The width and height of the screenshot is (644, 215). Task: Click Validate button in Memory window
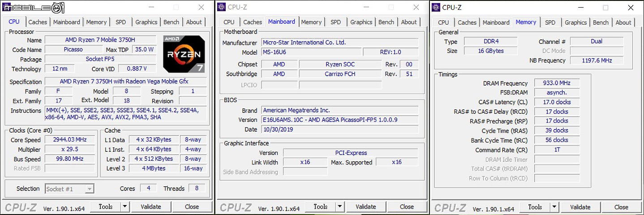click(x=580, y=207)
